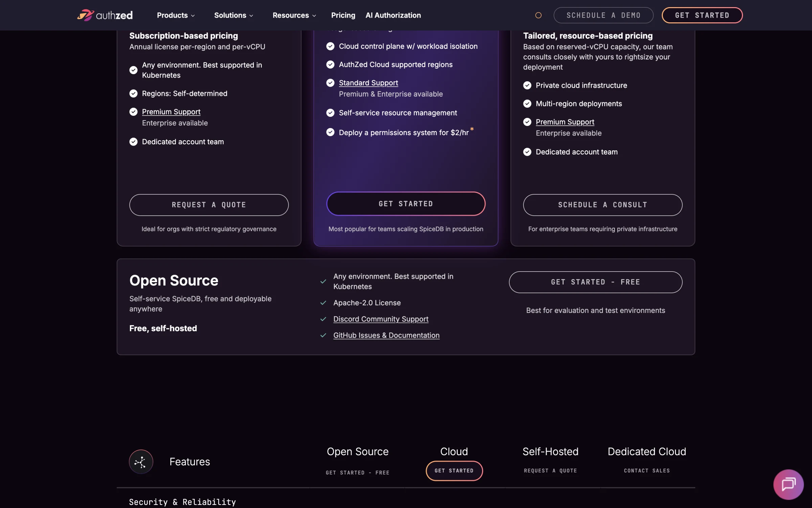This screenshot has height=508, width=812.
Task: Click the theme toggle circle icon
Action: [538, 15]
